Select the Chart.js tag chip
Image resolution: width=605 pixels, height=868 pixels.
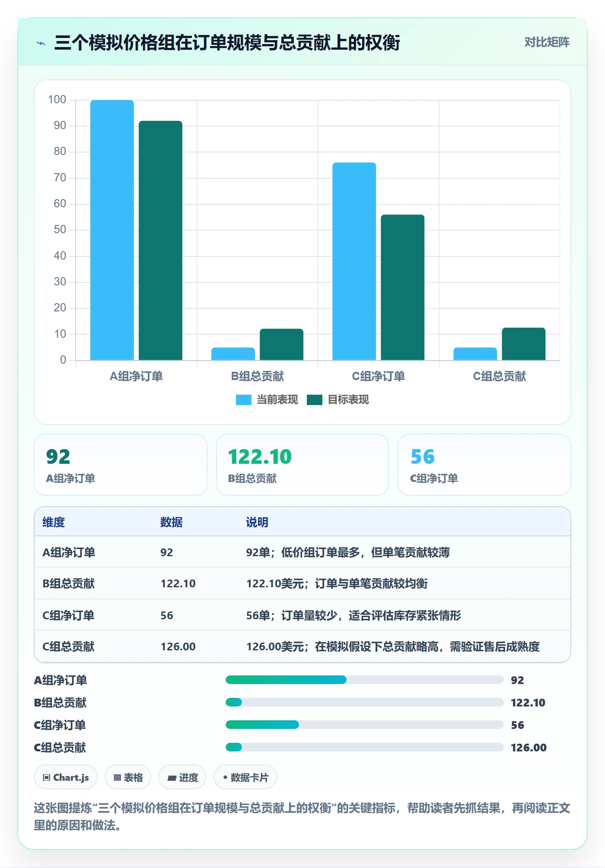pyautogui.click(x=66, y=777)
